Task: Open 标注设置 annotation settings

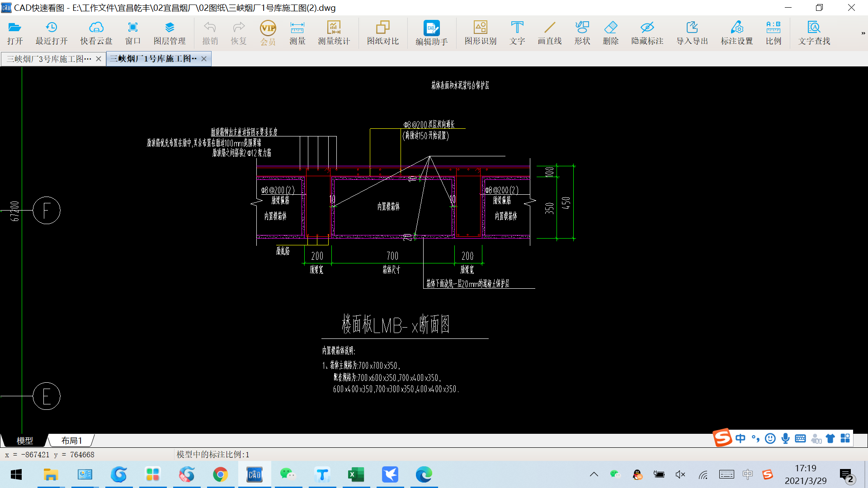Action: point(736,33)
